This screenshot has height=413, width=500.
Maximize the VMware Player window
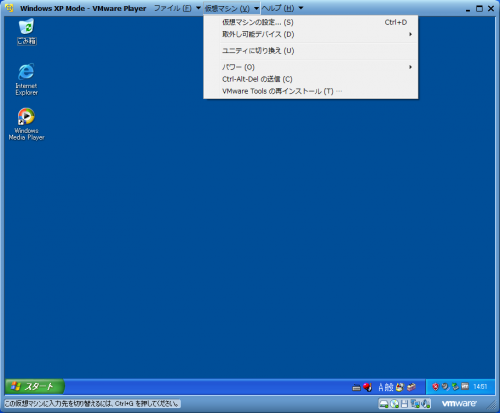(479, 9)
